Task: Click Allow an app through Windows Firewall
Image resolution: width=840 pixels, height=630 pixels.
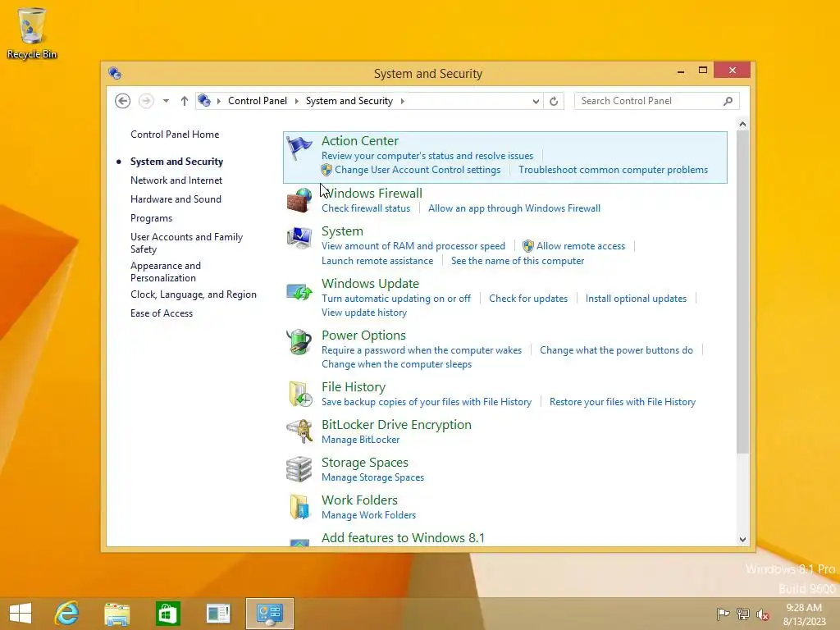Action: [x=514, y=208]
